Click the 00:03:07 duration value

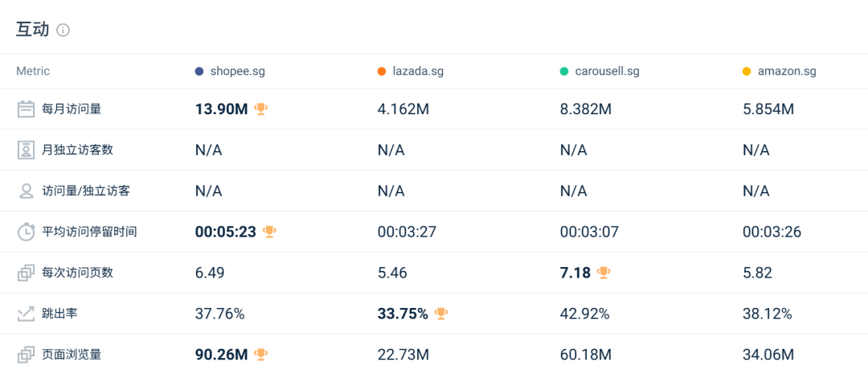(590, 232)
